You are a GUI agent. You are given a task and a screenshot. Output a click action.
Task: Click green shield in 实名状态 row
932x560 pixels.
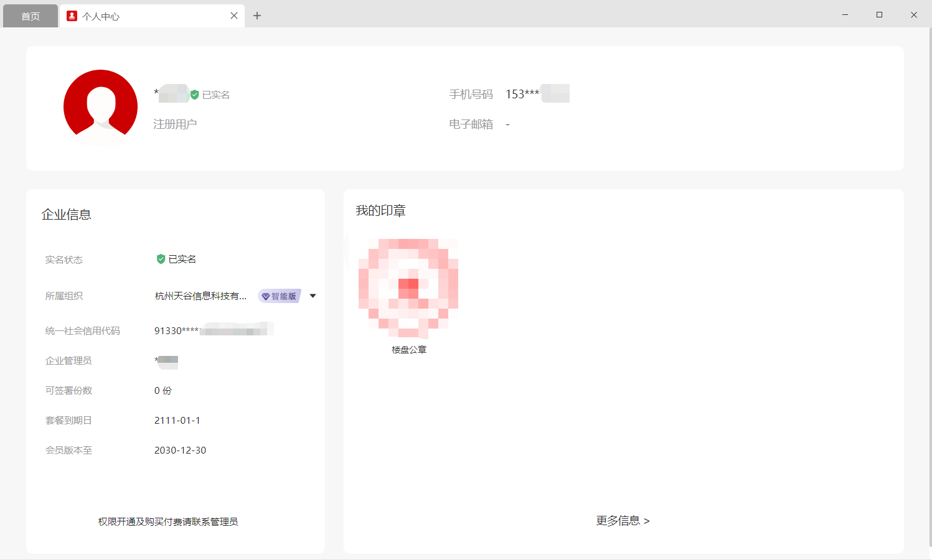click(x=161, y=259)
